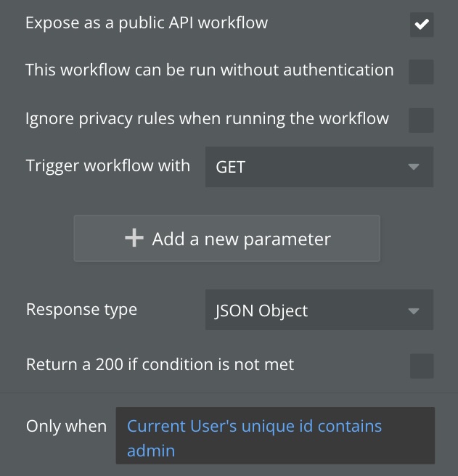458x476 pixels.
Task: Click the plus icon for new parameter
Action: tap(134, 238)
